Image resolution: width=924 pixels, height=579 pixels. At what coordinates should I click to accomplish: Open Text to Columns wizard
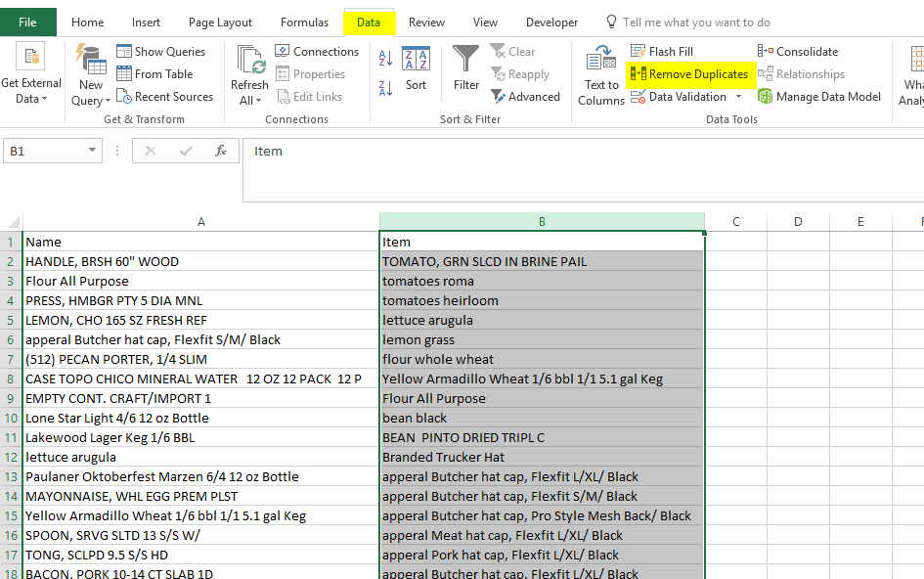(x=601, y=75)
